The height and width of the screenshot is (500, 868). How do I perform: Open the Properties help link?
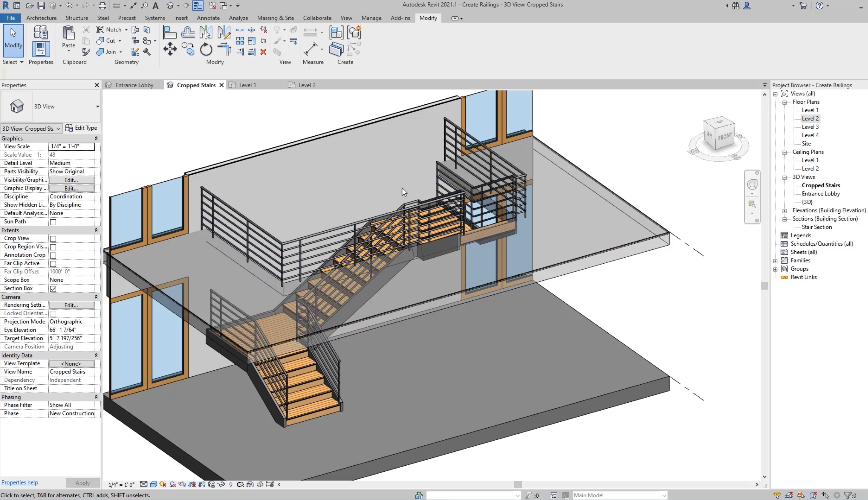click(20, 482)
